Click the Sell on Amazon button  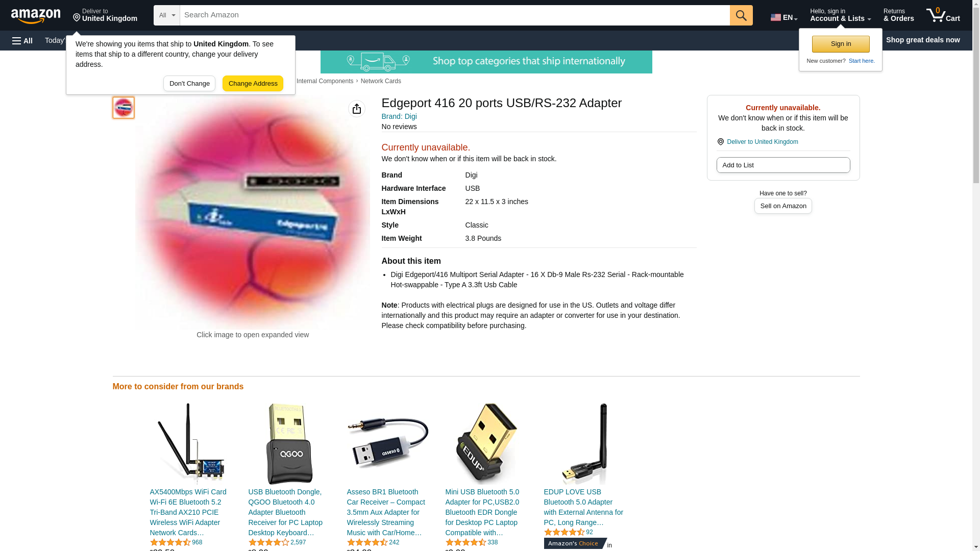tap(783, 206)
